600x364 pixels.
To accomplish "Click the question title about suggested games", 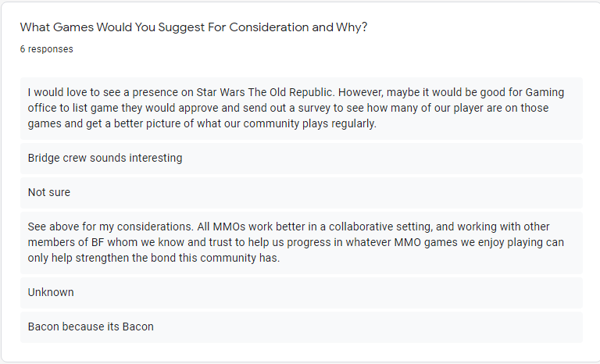I will point(194,27).
